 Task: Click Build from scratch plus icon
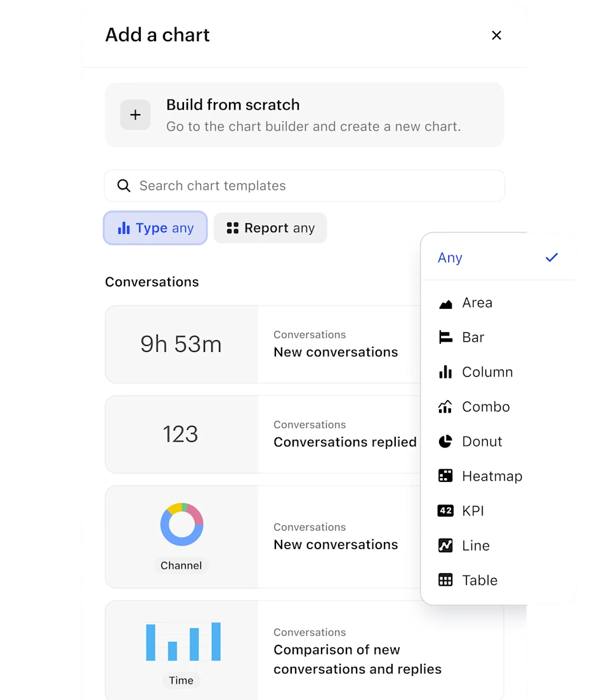tap(135, 115)
